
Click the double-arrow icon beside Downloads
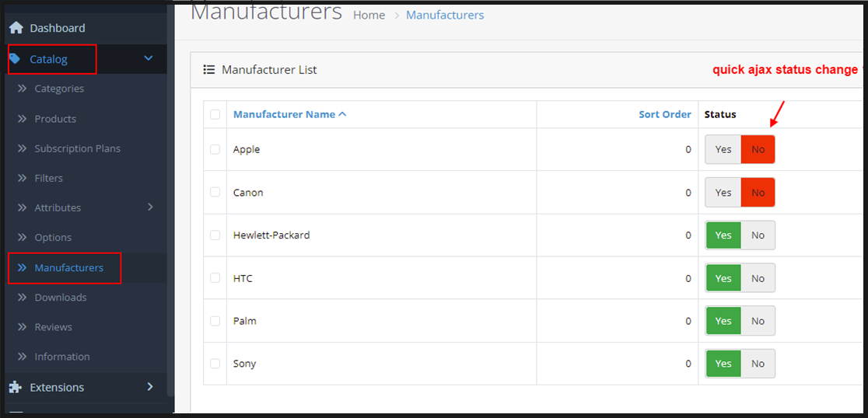click(22, 298)
